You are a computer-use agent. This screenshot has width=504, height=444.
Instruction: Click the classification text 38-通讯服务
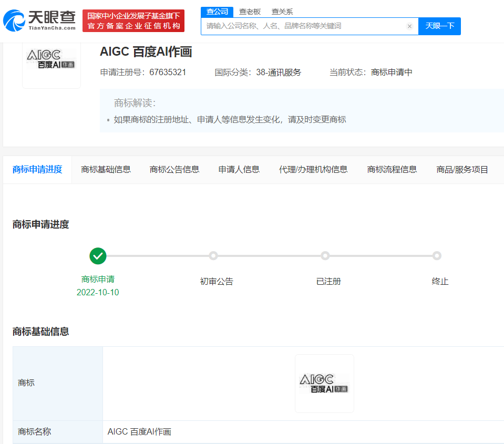pos(279,73)
